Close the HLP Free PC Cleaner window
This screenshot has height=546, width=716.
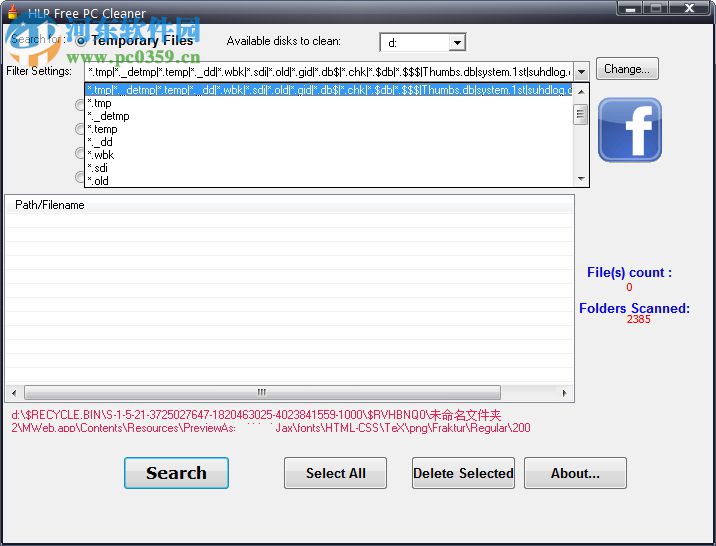[x=690, y=8]
